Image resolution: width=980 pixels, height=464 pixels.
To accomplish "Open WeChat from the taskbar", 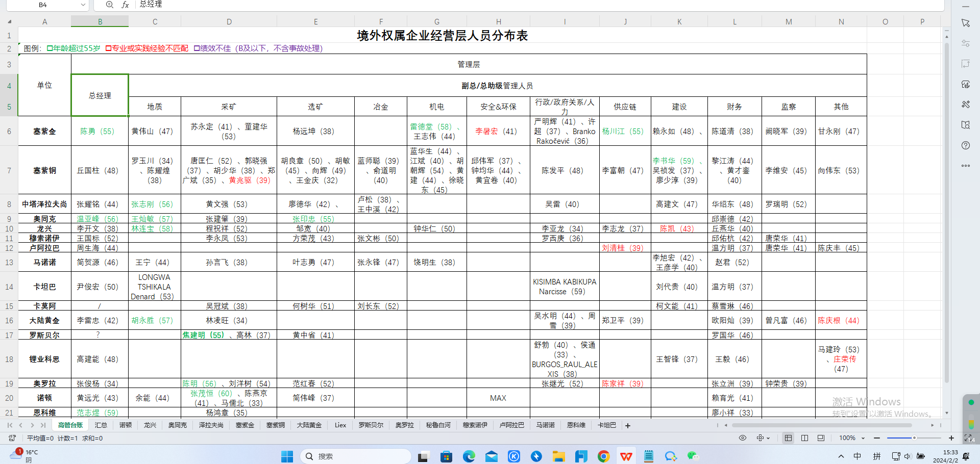I will (693, 456).
